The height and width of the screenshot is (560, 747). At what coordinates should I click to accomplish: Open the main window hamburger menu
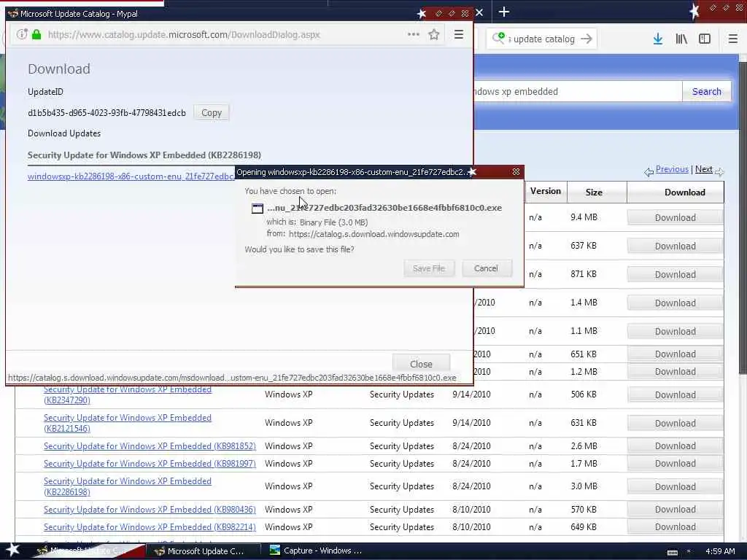pyautogui.click(x=732, y=39)
